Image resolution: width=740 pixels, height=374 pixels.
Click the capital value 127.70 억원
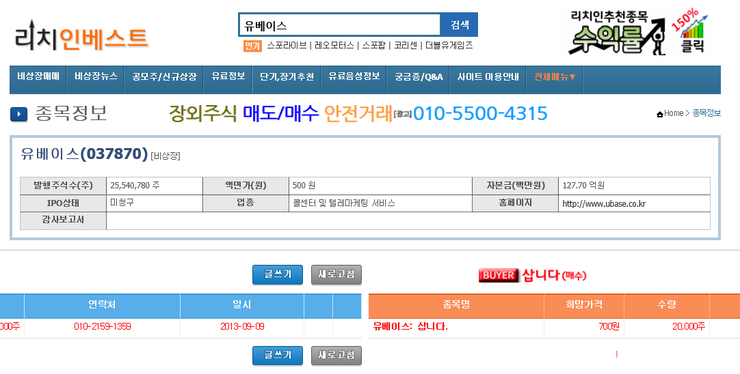pyautogui.click(x=583, y=186)
